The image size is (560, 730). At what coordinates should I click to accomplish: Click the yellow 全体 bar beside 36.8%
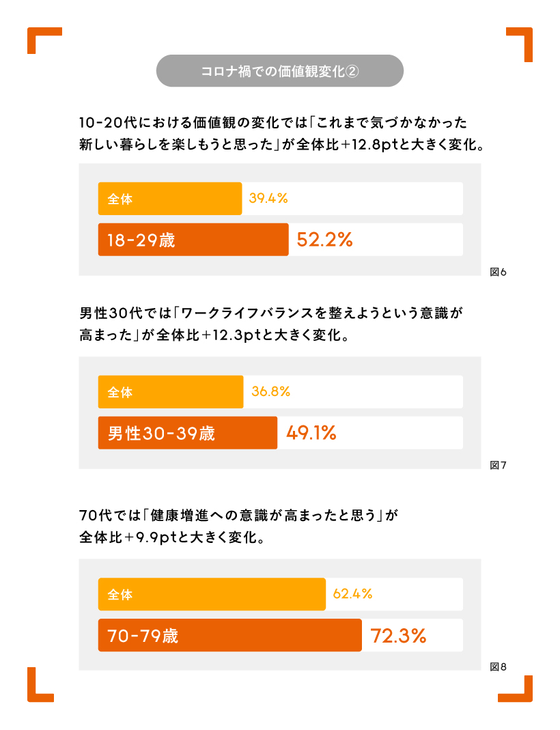pos(171,392)
